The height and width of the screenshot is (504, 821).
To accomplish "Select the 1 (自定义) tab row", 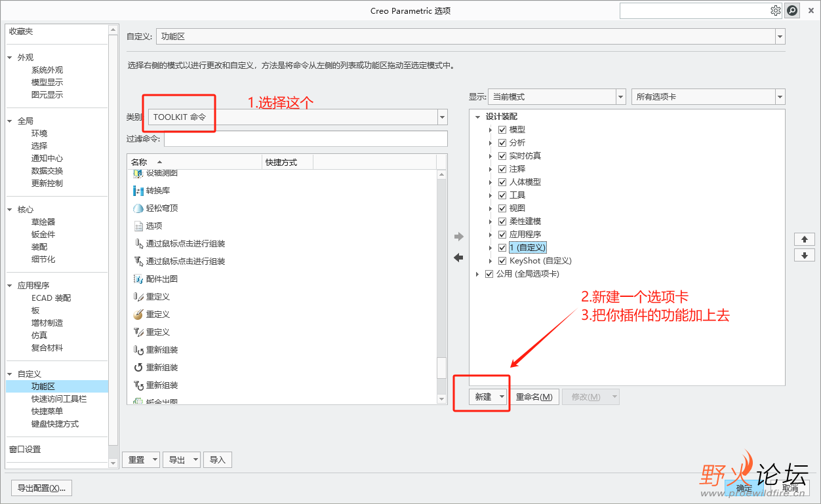I will click(x=527, y=248).
